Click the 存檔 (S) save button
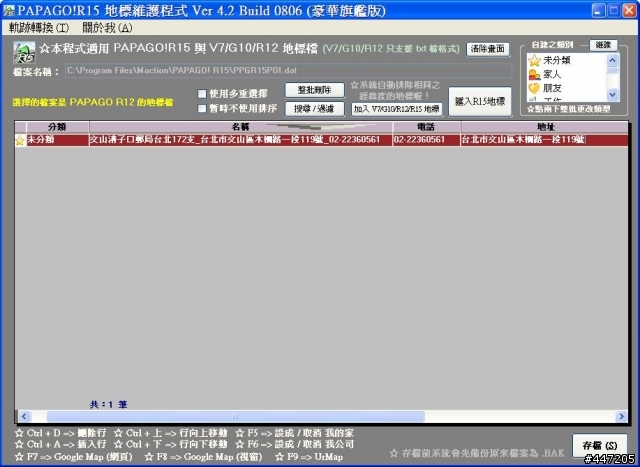 click(x=600, y=445)
